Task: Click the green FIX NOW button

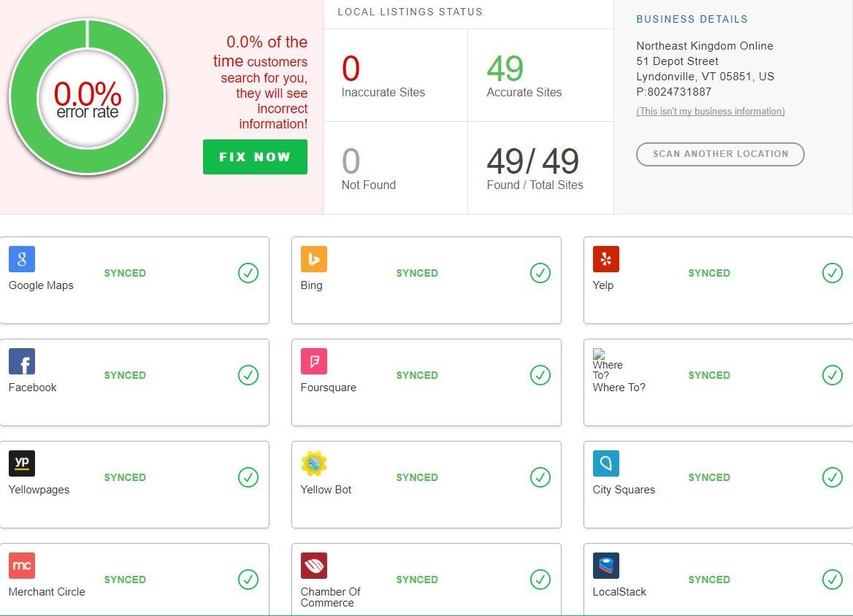Action: [x=255, y=157]
